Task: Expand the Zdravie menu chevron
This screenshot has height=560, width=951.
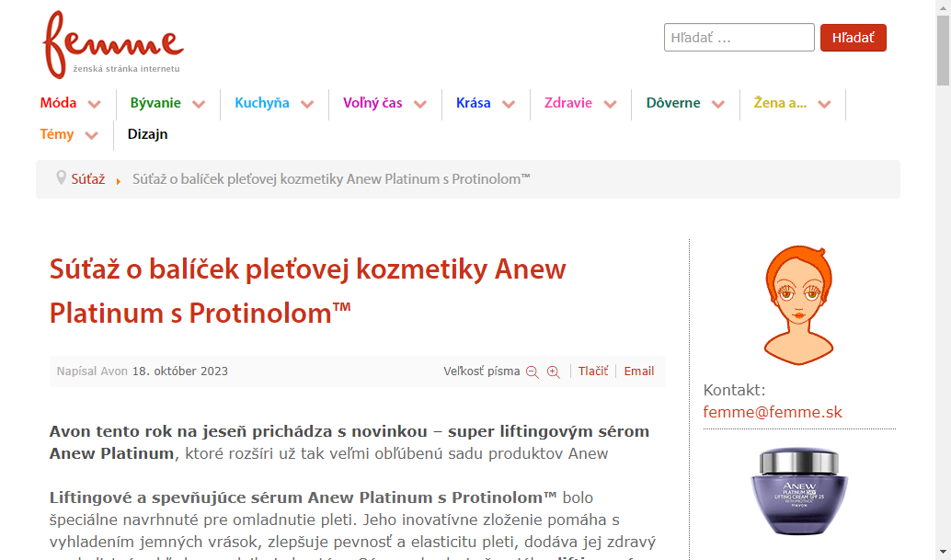Action: [610, 104]
